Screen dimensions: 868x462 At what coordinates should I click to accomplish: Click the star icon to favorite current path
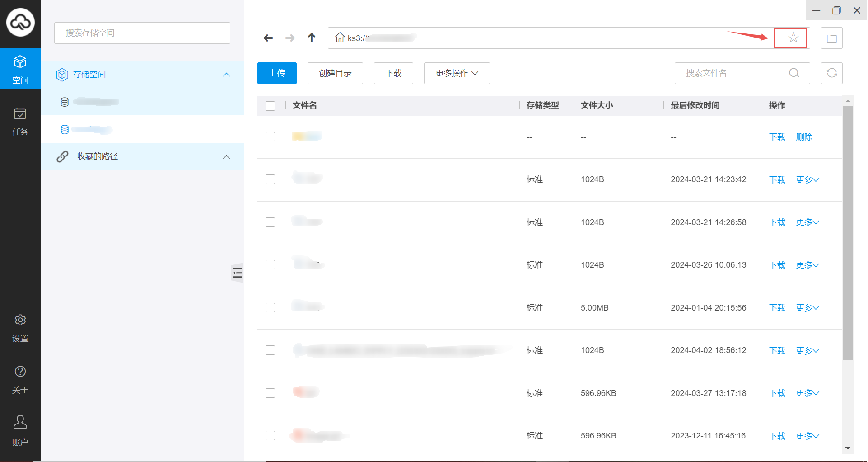click(x=793, y=38)
